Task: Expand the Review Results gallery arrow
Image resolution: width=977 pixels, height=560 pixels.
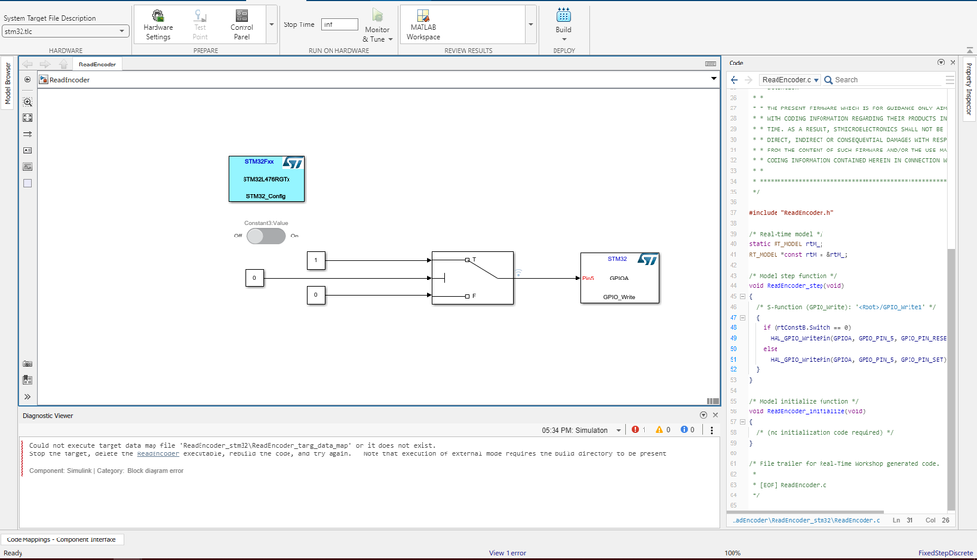Action: (x=531, y=24)
